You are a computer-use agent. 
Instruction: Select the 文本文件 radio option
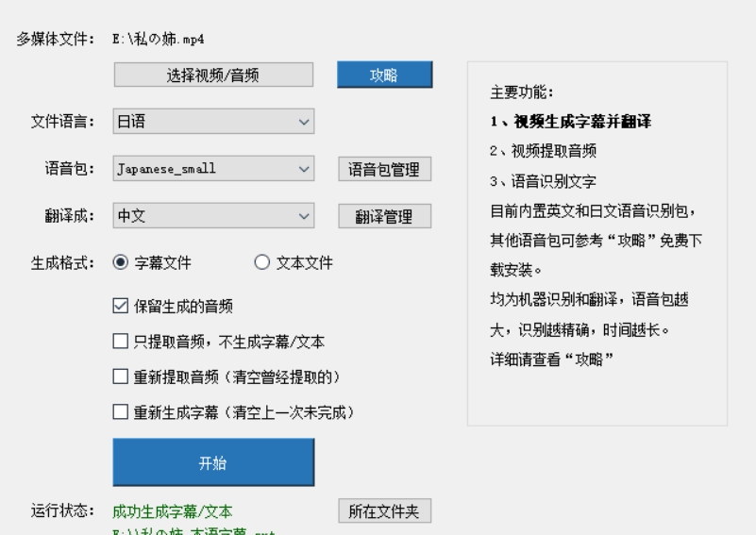pyautogui.click(x=263, y=263)
